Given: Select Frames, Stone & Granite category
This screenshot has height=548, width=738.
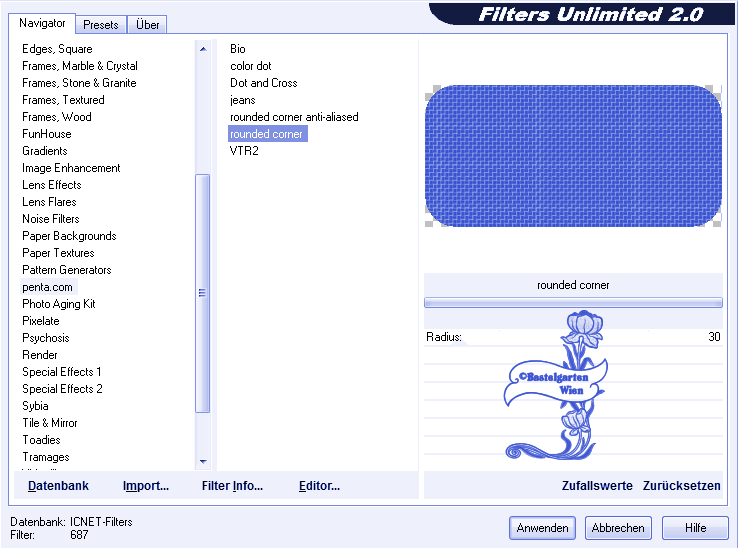Looking at the screenshot, I should point(79,83).
